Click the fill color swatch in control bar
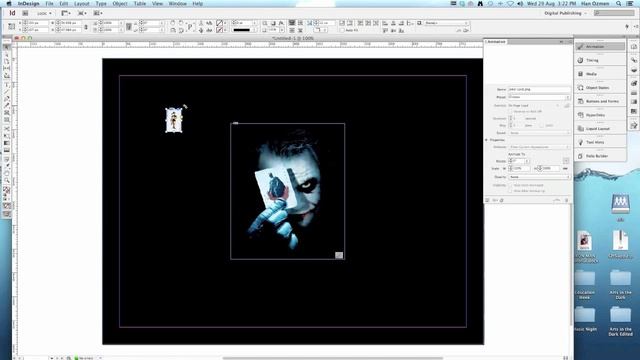This screenshot has height=360, width=640. tap(220, 23)
